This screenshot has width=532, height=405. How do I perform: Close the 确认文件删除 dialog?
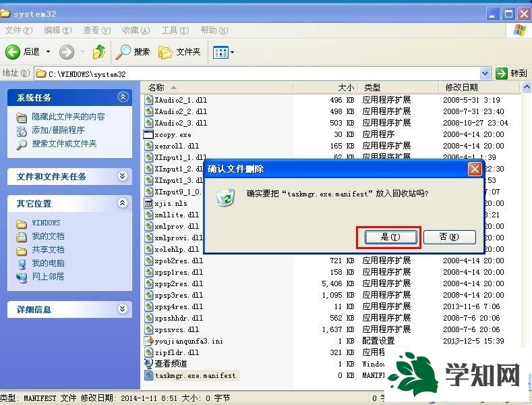click(x=475, y=169)
